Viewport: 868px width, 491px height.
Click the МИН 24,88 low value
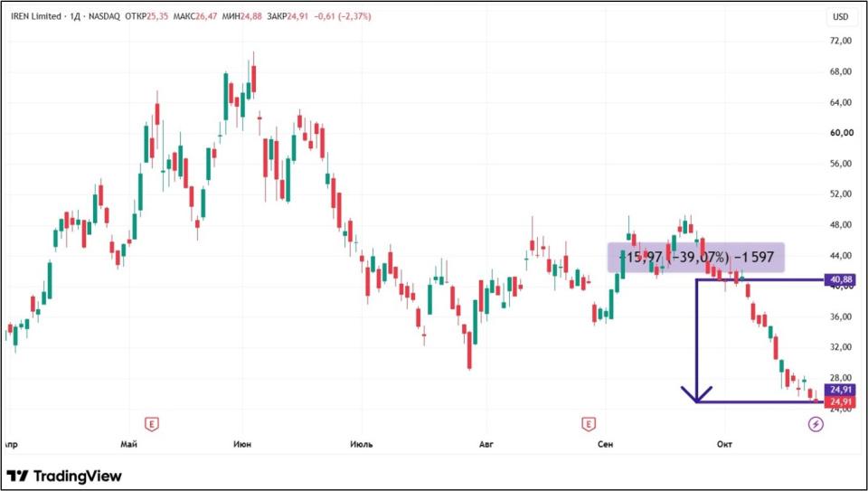pos(241,16)
